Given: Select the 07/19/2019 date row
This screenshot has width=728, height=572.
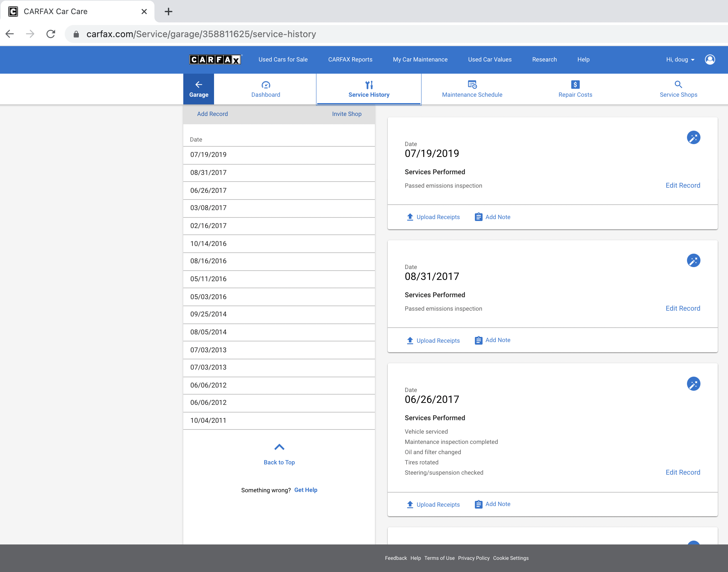Looking at the screenshot, I should click(x=279, y=155).
